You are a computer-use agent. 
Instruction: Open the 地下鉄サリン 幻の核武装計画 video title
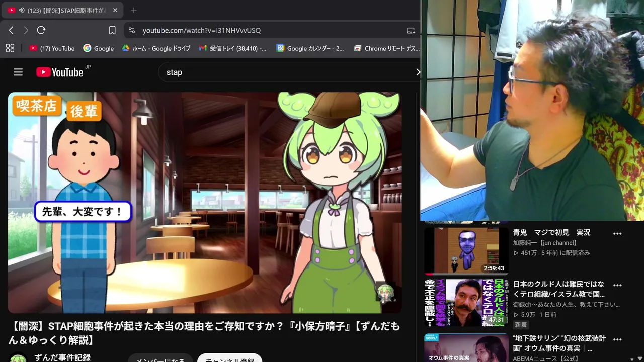click(559, 343)
